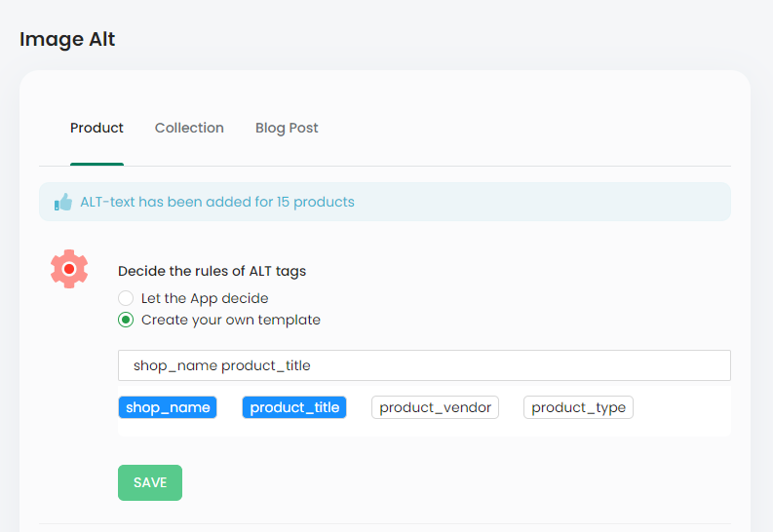The image size is (773, 532).
Task: Add the product_vendor tag to the template
Action: click(x=436, y=407)
